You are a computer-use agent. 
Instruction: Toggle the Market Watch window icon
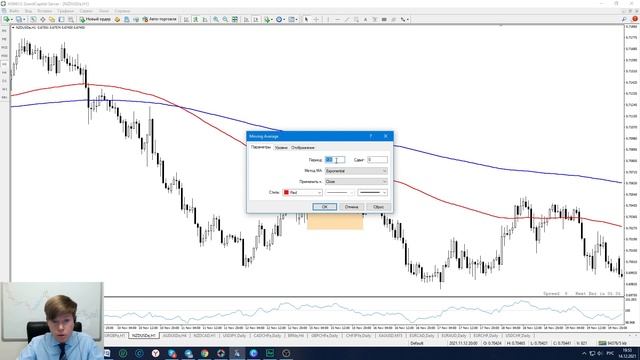33,19
